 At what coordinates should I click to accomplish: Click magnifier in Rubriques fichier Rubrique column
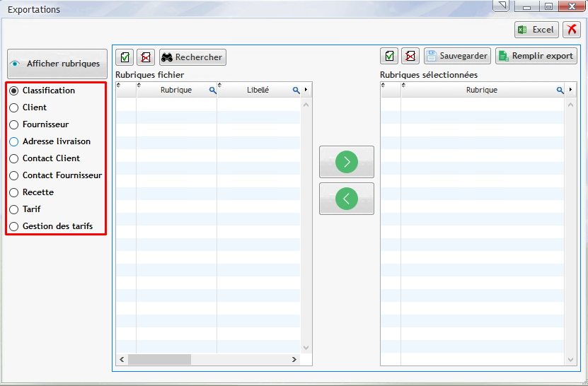212,90
